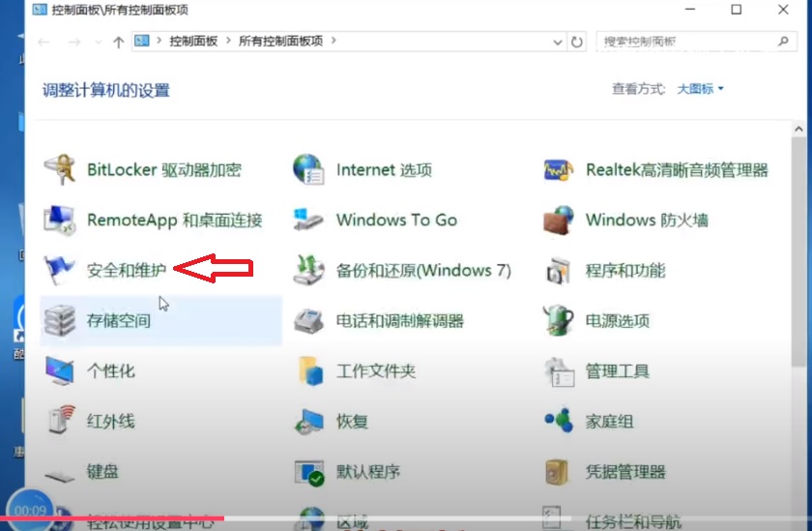
Task: Open the 管理工具 link
Action: pyautogui.click(x=618, y=370)
